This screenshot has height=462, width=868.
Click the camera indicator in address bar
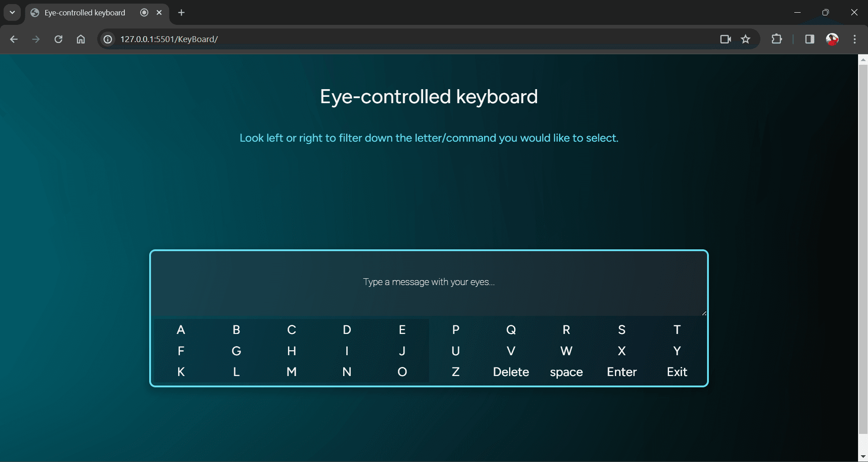(x=725, y=39)
